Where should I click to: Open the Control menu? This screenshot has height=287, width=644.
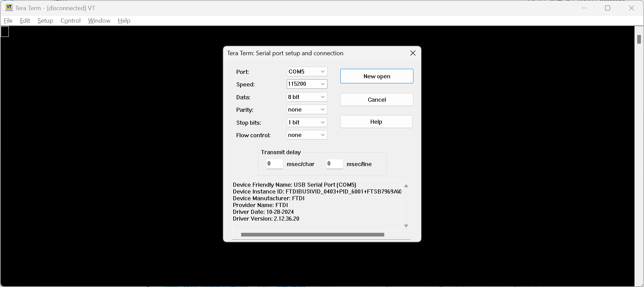click(x=70, y=21)
